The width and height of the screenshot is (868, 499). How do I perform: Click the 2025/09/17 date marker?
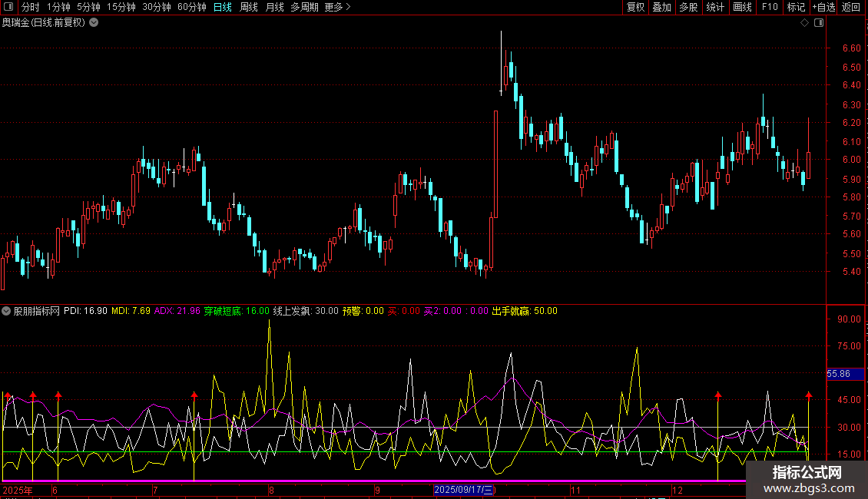[464, 490]
